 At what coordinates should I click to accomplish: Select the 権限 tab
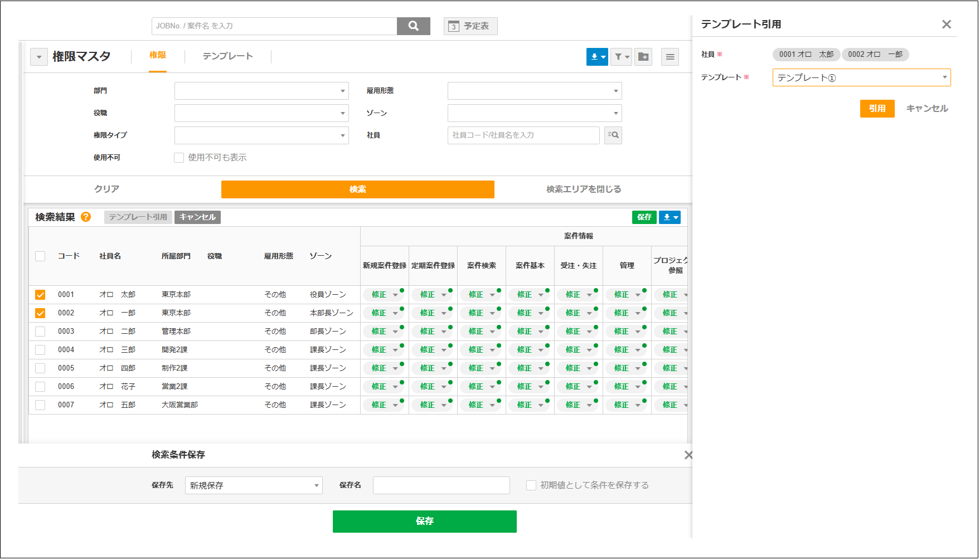point(158,56)
